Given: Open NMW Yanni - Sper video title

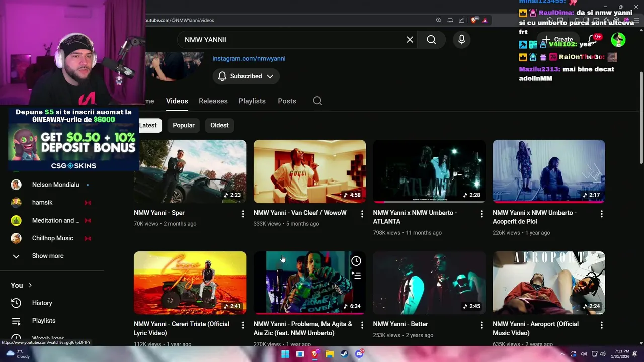Looking at the screenshot, I should click(x=159, y=213).
